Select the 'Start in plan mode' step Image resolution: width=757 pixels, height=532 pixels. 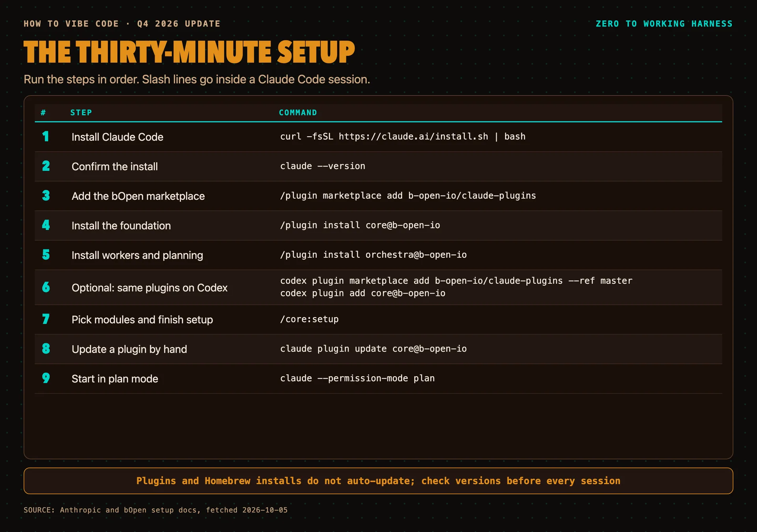click(115, 379)
